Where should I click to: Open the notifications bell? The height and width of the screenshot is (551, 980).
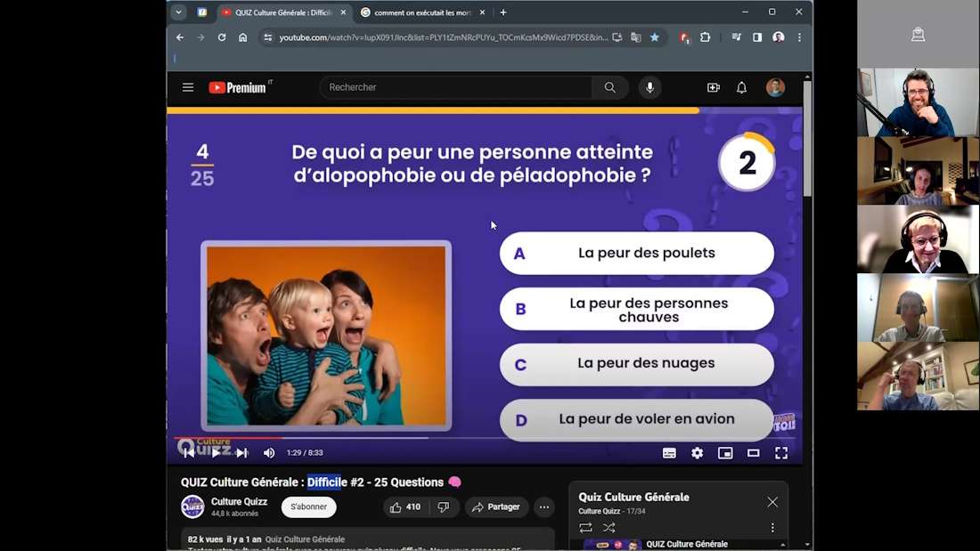point(741,87)
